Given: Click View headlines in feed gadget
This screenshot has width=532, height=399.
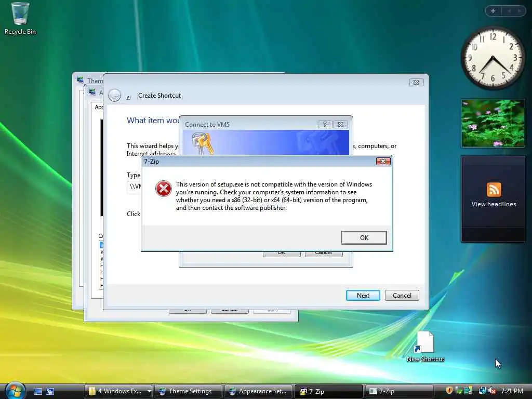Looking at the screenshot, I should point(494,204).
